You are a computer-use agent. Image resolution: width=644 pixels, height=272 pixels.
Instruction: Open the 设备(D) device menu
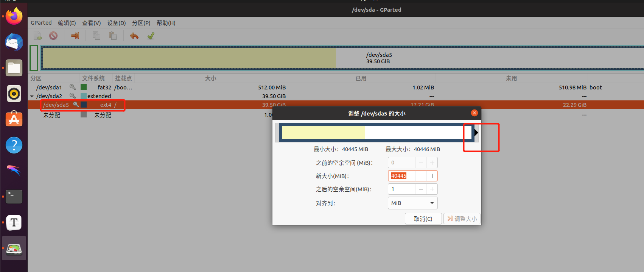point(116,23)
